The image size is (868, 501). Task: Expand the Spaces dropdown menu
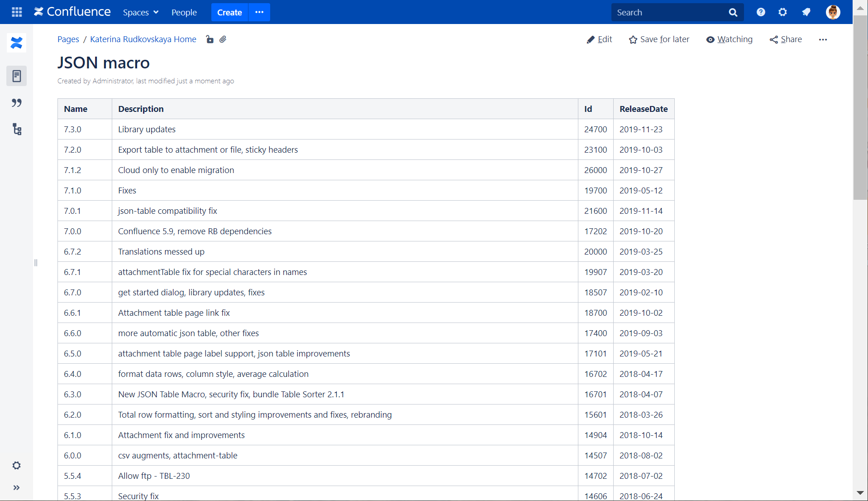click(141, 12)
